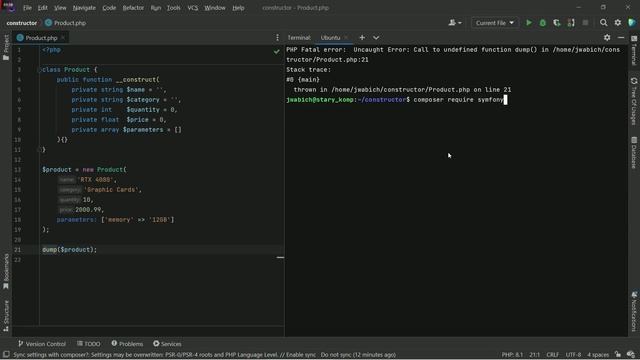Image resolution: width=640 pixels, height=360 pixels.
Task: Open the Tools menu
Action: click(173, 8)
